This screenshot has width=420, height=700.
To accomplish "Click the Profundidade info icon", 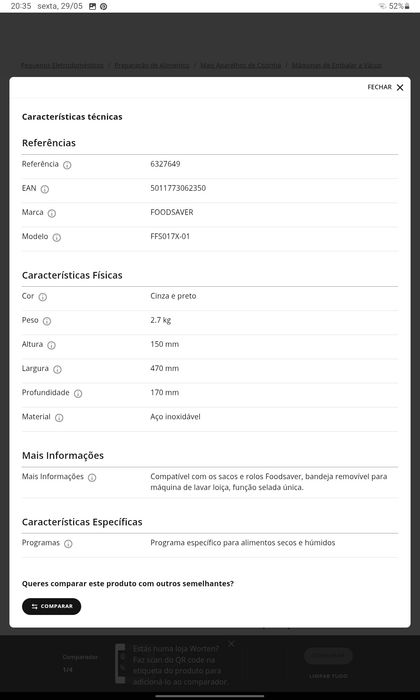I will coord(78,393).
